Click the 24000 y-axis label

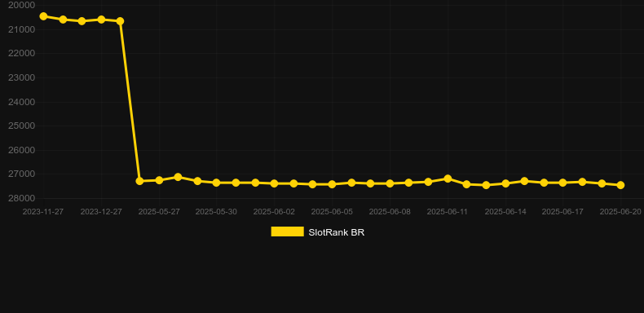[21, 102]
